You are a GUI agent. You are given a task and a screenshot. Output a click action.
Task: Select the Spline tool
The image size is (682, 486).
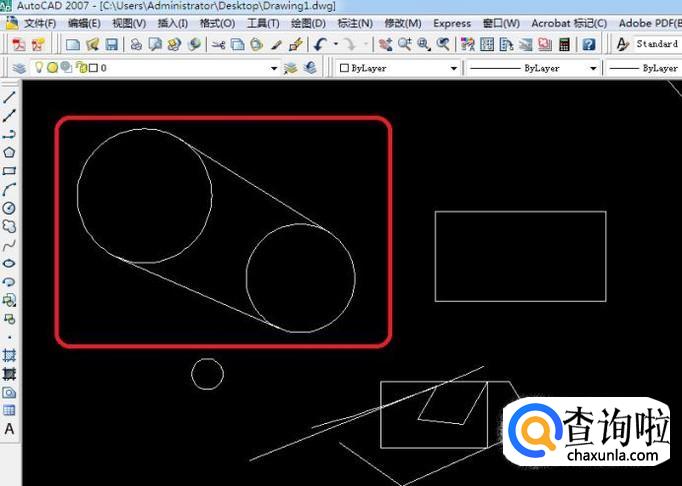point(9,245)
